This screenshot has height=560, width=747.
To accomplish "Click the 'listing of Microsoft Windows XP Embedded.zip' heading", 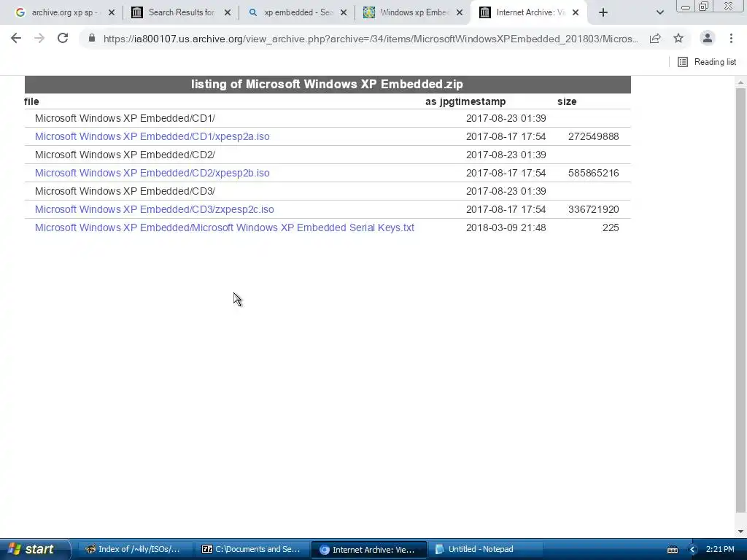I will (x=327, y=85).
